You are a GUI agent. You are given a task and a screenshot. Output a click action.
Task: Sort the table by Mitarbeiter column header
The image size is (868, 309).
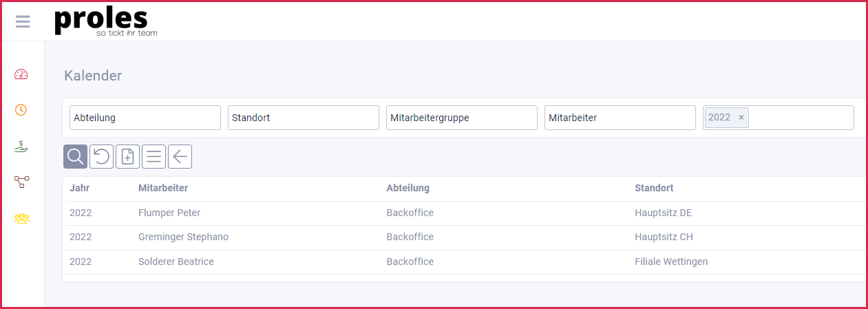pyautogui.click(x=163, y=188)
